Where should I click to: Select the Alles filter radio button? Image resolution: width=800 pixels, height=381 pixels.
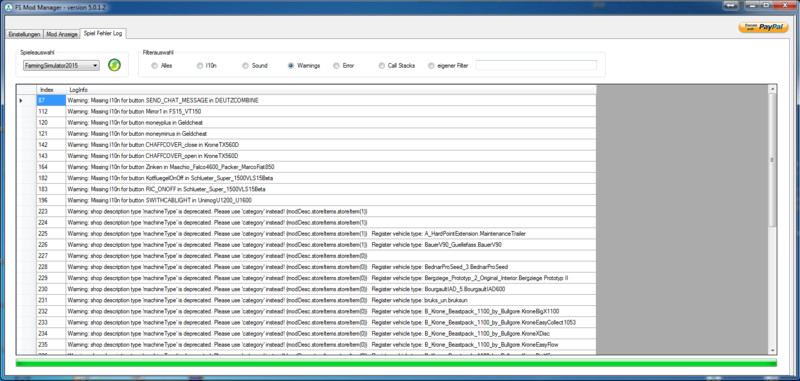coord(155,66)
